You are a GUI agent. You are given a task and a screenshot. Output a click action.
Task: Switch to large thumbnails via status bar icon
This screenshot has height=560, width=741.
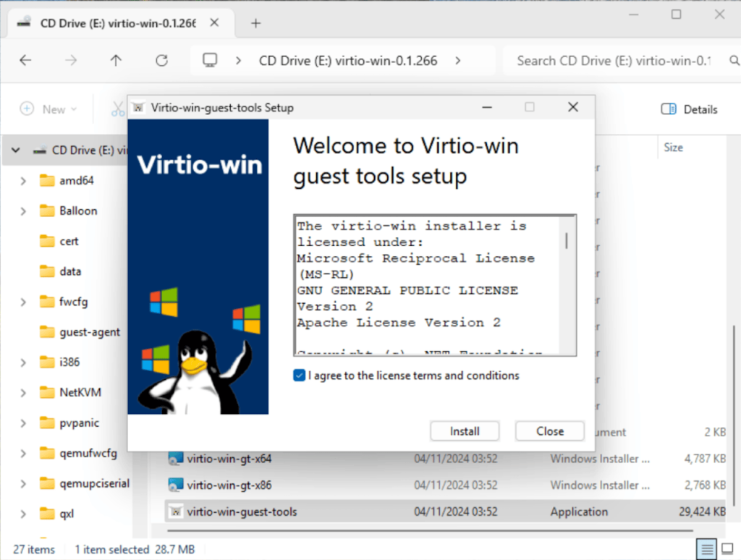coord(727,549)
